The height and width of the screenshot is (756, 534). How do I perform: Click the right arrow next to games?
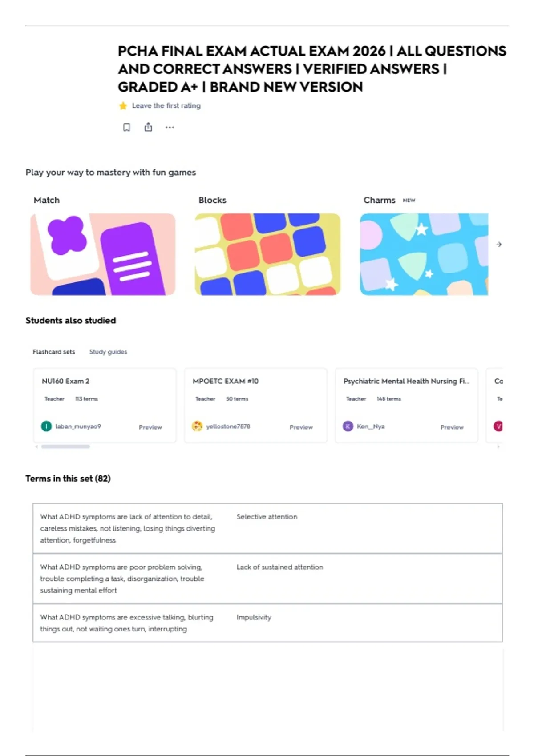tap(499, 244)
